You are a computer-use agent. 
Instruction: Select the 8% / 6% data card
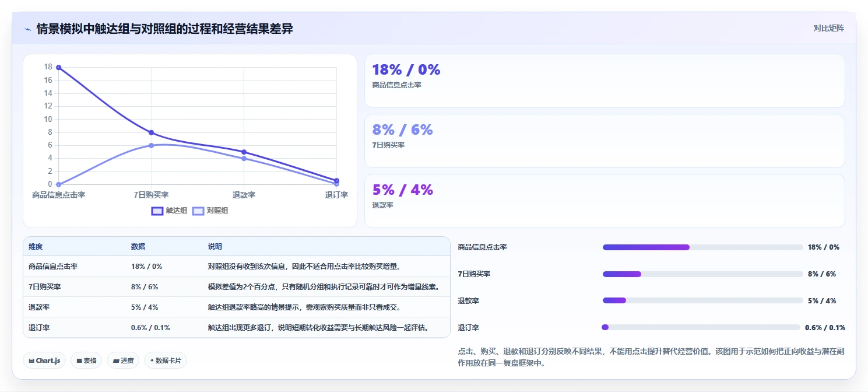pos(605,141)
